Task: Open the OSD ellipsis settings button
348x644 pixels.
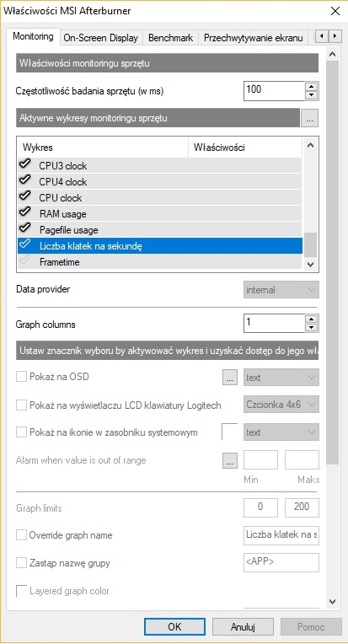Action: tap(230, 377)
